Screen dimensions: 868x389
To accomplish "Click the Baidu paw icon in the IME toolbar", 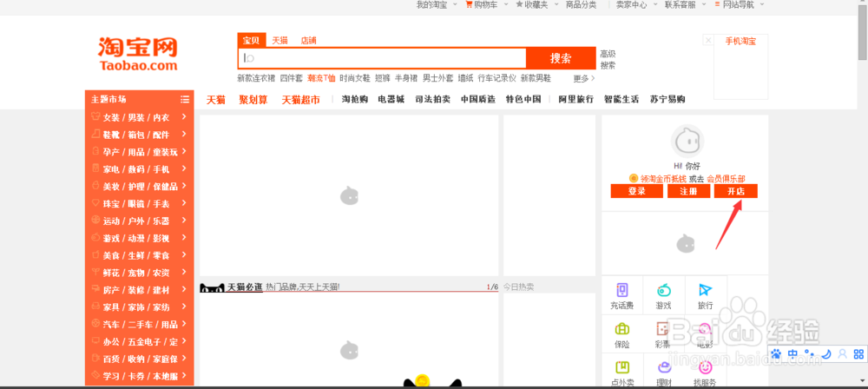I will 777,353.
